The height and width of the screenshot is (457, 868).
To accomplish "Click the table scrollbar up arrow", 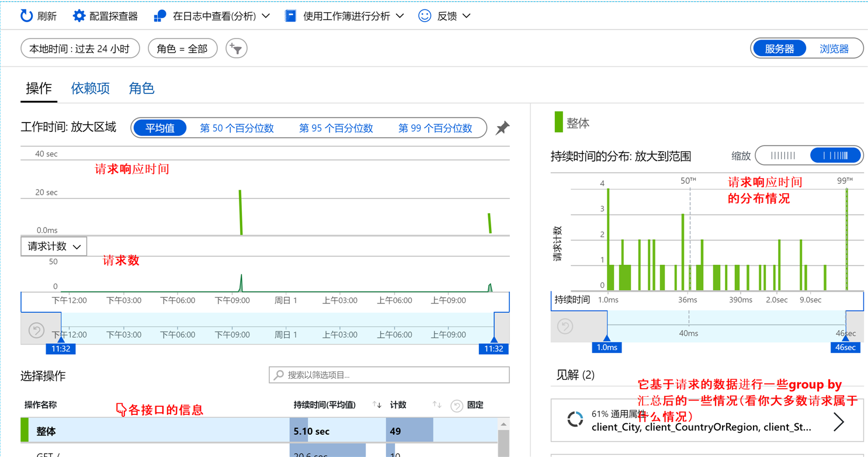I will (504, 424).
